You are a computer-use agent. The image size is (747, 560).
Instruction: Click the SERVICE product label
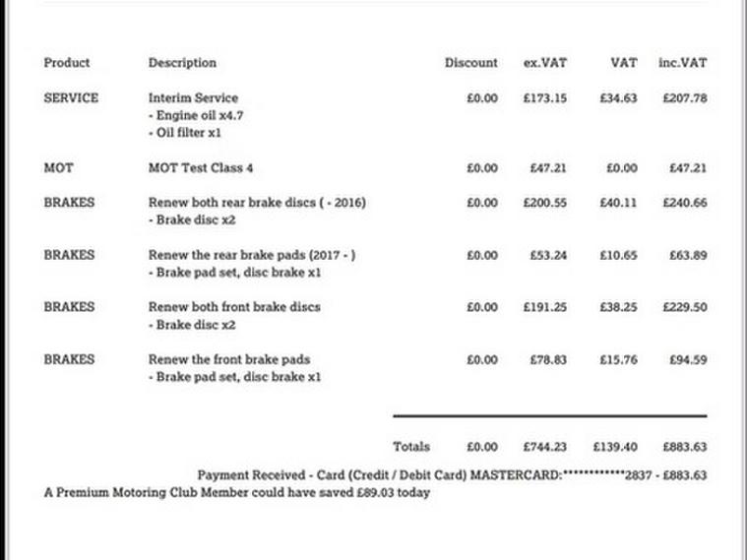(x=71, y=98)
